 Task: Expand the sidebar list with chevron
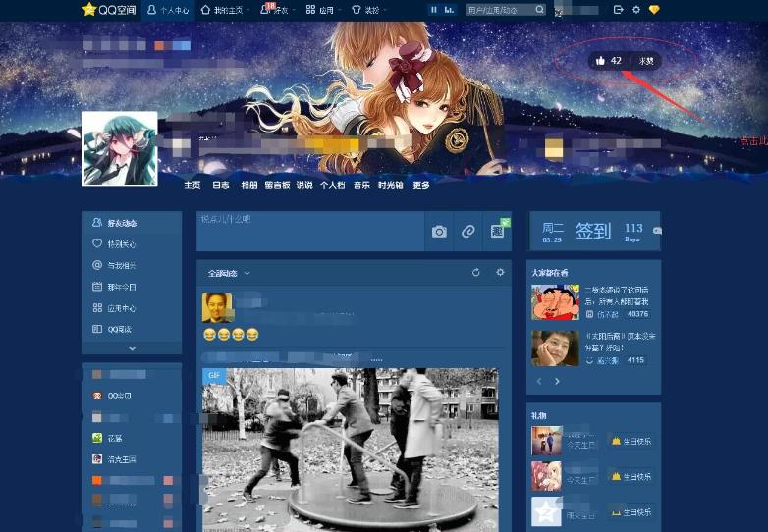pyautogui.click(x=133, y=348)
